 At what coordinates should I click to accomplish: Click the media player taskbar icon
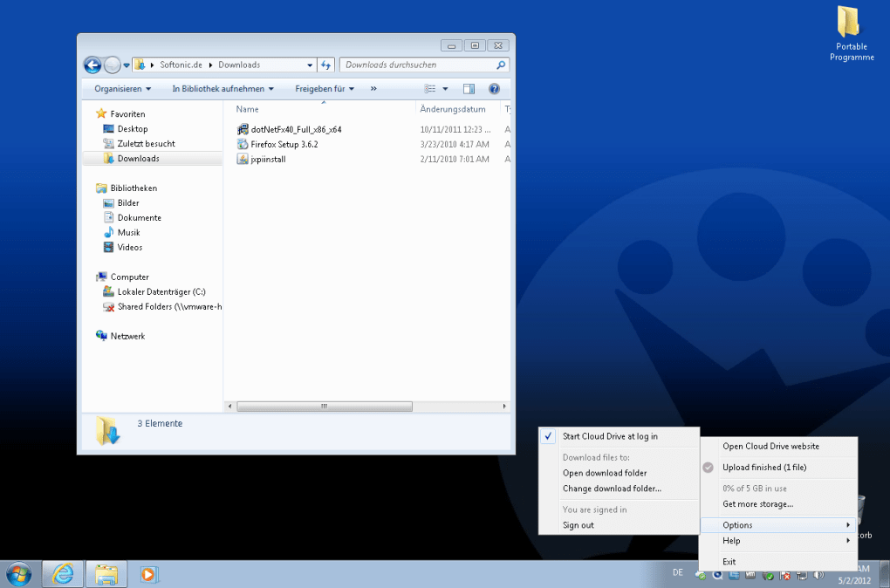tap(148, 574)
